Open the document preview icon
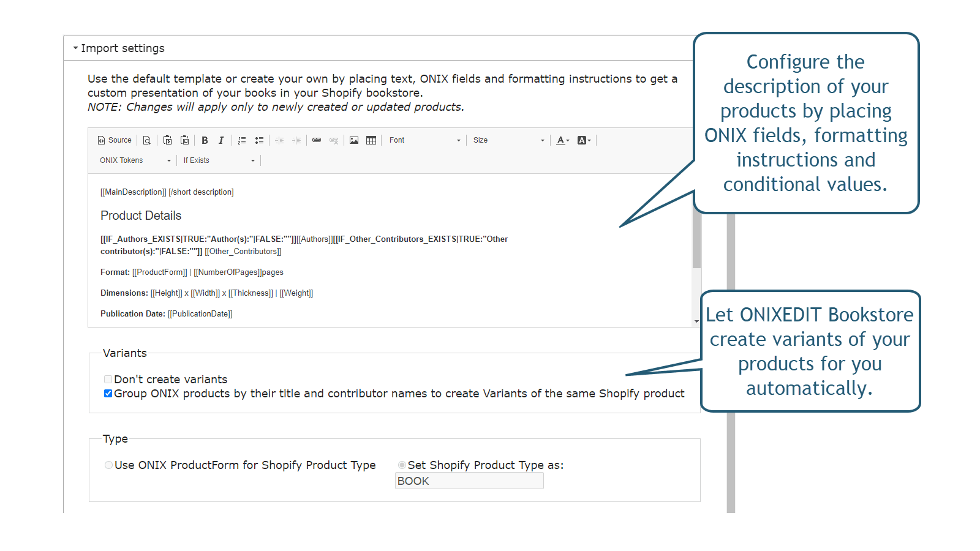 point(147,140)
